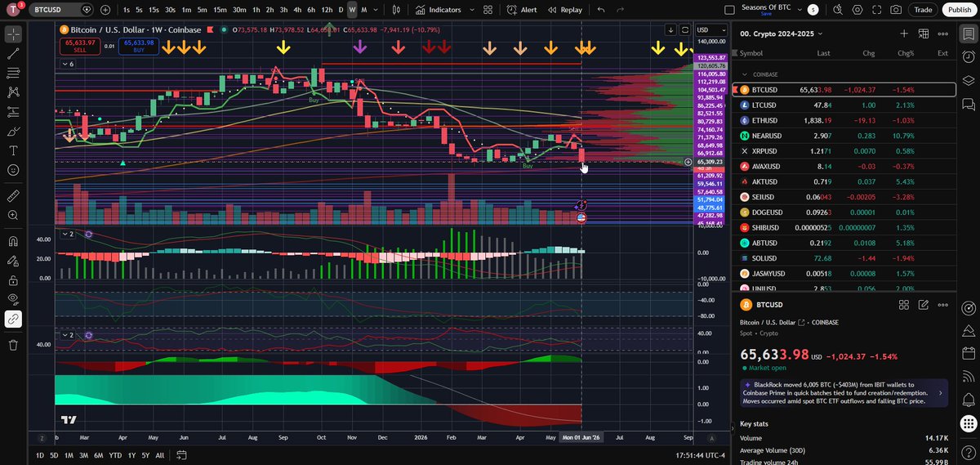Expand the watchlist name 00. Crypto 2024-2025 dropdown

pos(782,34)
